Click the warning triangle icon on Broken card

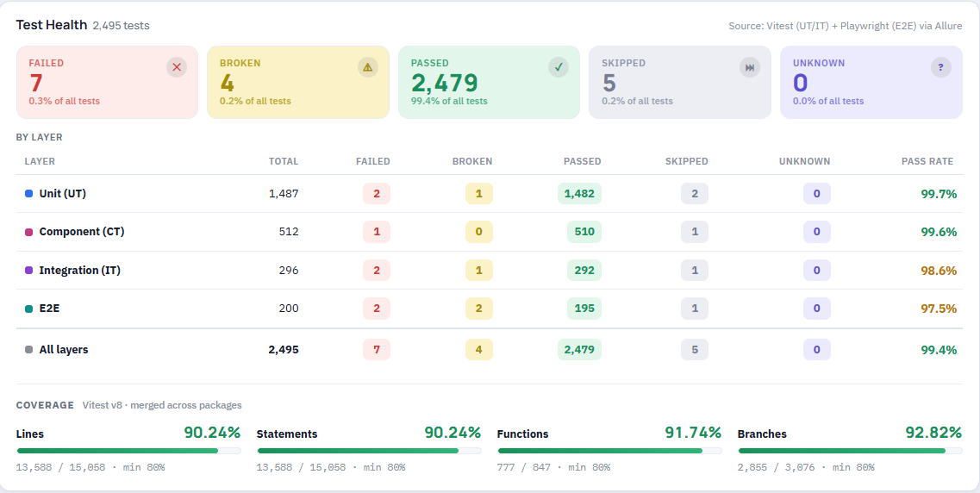point(367,67)
